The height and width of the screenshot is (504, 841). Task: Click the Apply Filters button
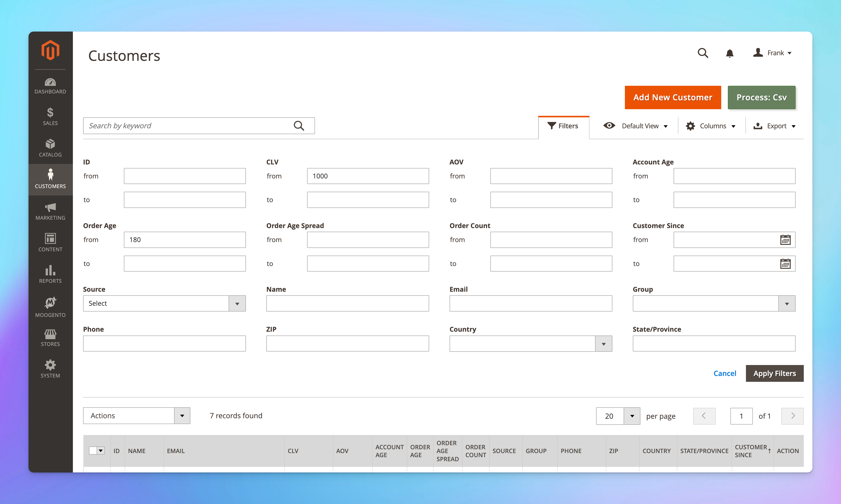click(x=775, y=373)
